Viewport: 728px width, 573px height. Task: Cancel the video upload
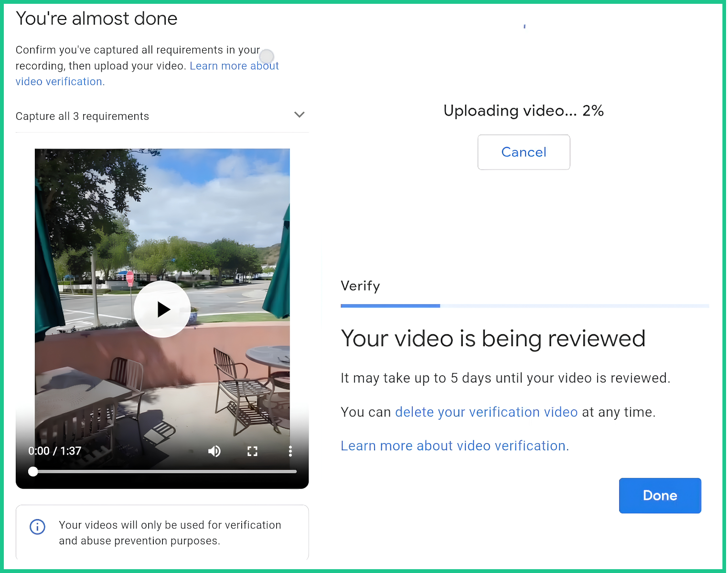[x=524, y=152]
